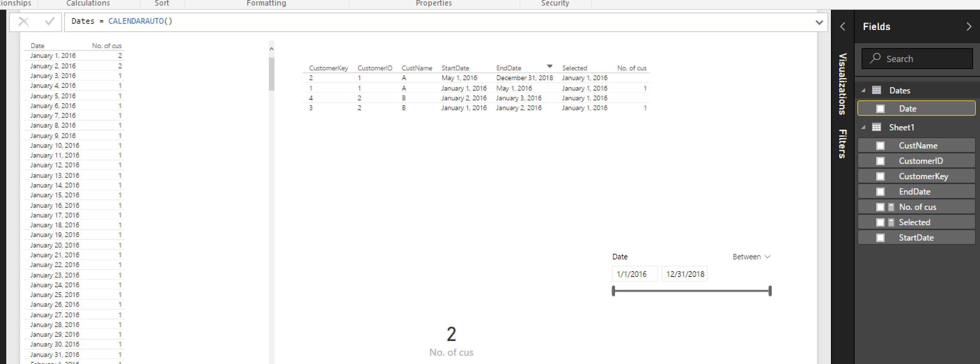This screenshot has width=980, height=364.
Task: Expand the formula bar with chevron
Action: click(x=819, y=22)
